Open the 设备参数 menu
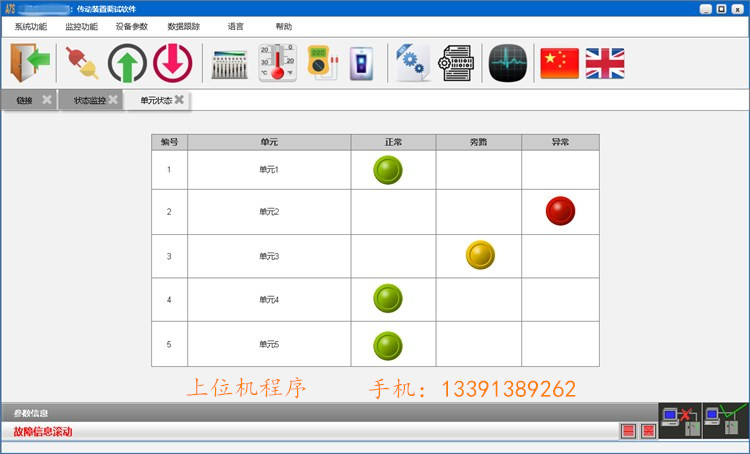This screenshot has height=454, width=750. pos(132,27)
